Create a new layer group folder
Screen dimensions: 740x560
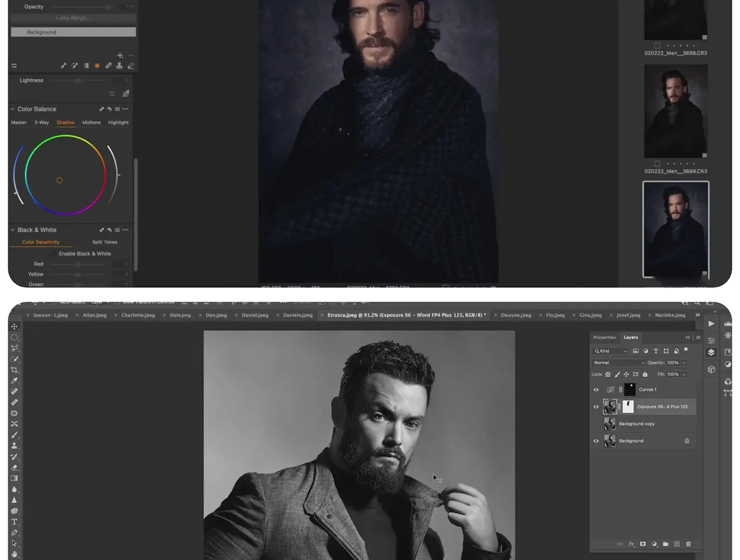pos(665,544)
